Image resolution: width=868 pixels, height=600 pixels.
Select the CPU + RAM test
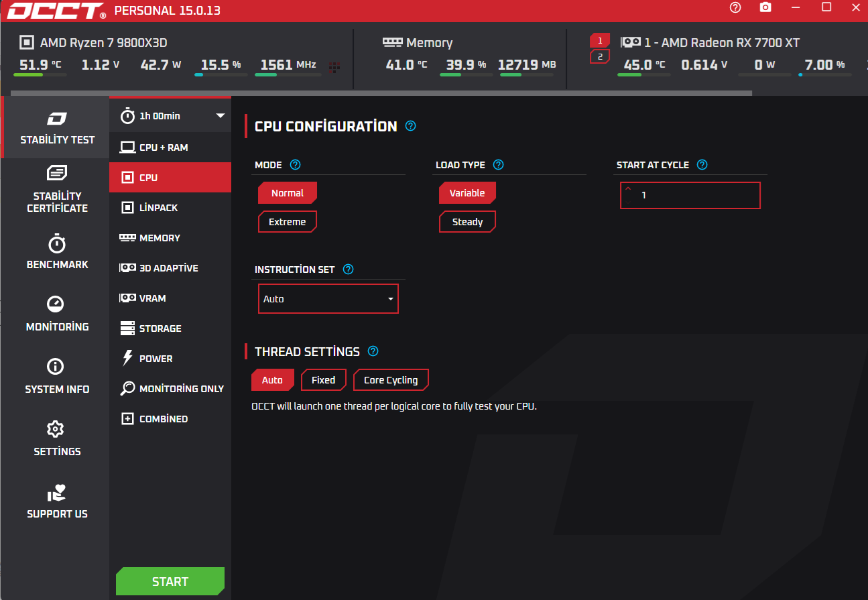coord(170,147)
